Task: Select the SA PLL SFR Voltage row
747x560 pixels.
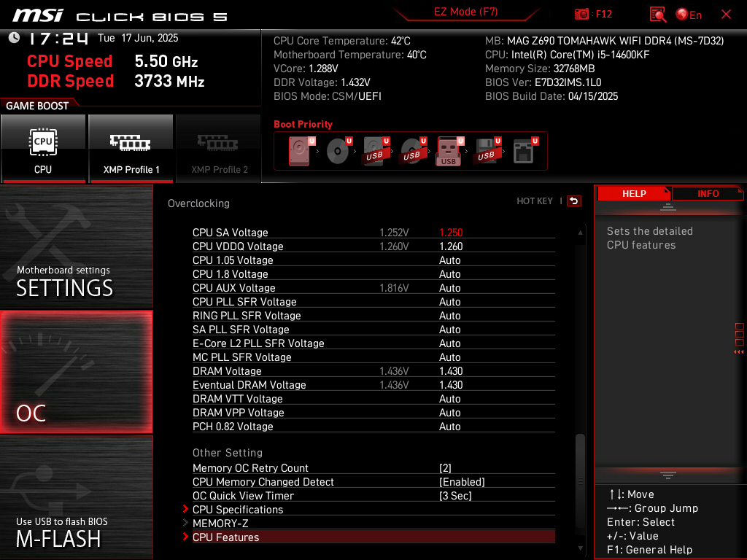Action: coord(373,329)
